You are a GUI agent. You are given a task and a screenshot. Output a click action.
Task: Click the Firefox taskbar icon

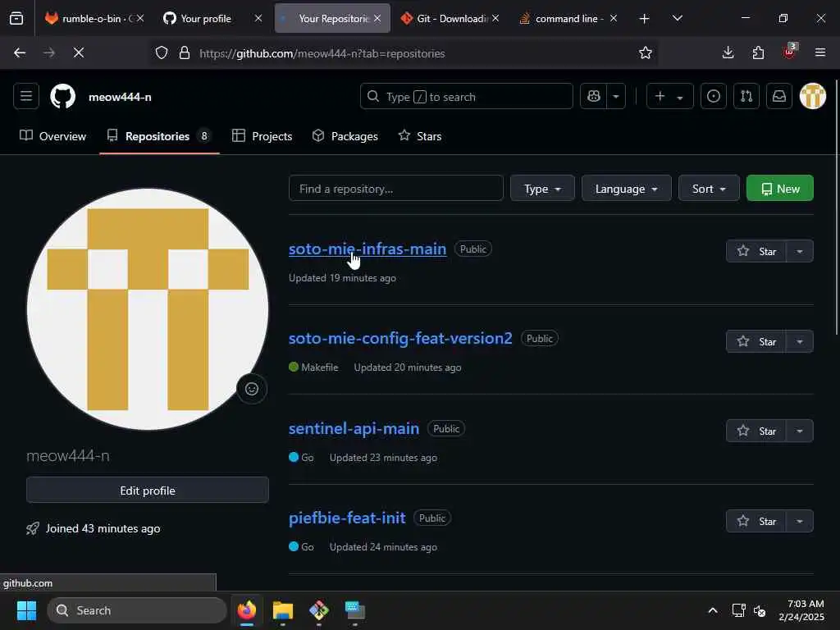click(247, 610)
